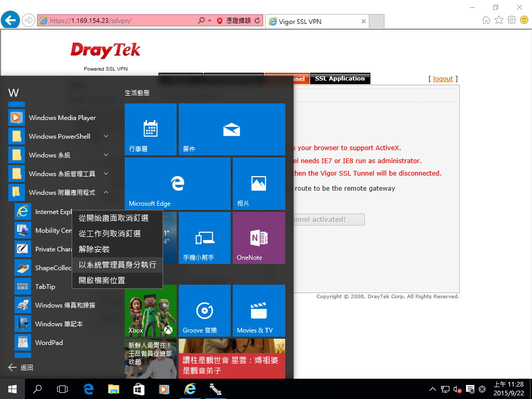
Task: Click the logout link
Action: [443, 79]
